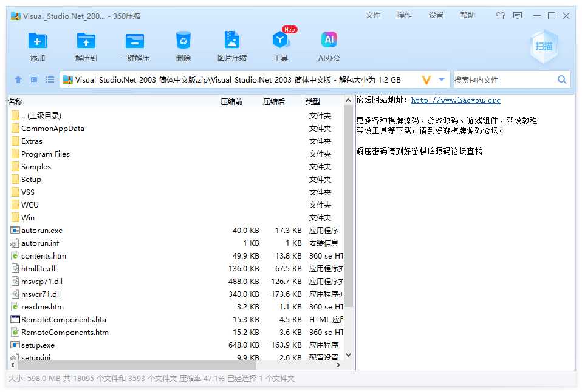The width and height of the screenshot is (582, 392).
Task: Click the 解压密码请到好游棋牌源码论坛查找 comment line
Action: 419,151
